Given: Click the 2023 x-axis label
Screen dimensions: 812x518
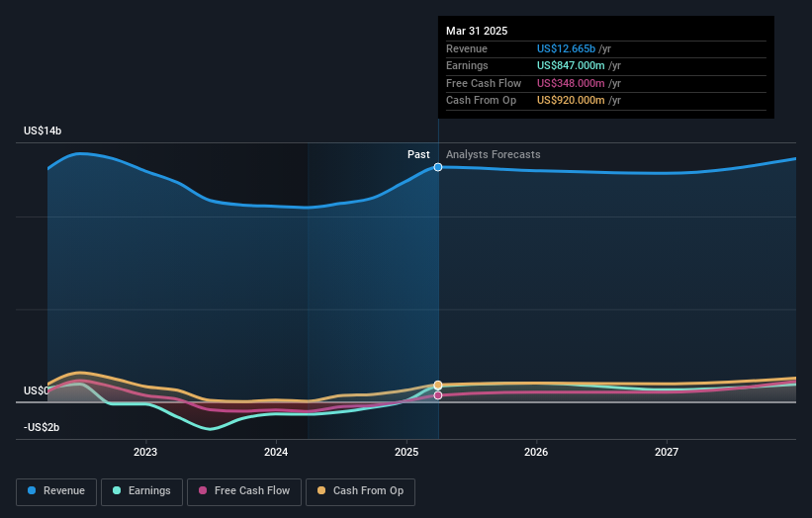Looking at the screenshot, I should click(x=145, y=452).
